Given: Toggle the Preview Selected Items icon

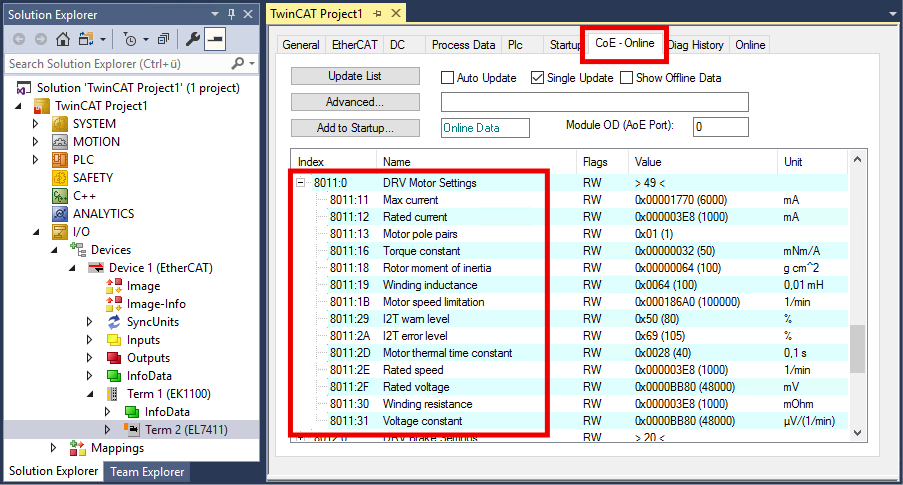Looking at the screenshot, I should (215, 39).
